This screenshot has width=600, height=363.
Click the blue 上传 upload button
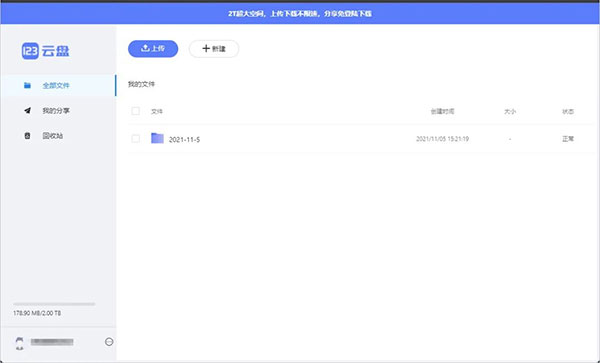153,49
